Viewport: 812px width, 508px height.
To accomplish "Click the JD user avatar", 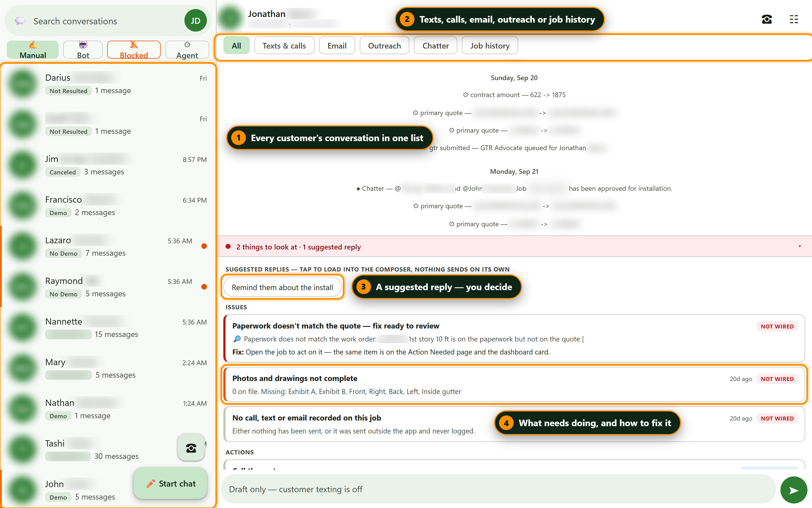I will pos(195,21).
